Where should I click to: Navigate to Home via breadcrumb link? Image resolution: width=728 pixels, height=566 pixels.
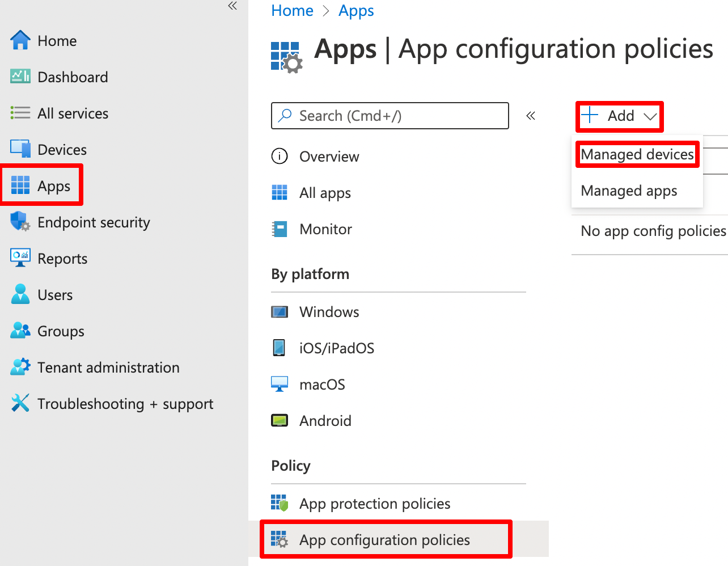(292, 10)
